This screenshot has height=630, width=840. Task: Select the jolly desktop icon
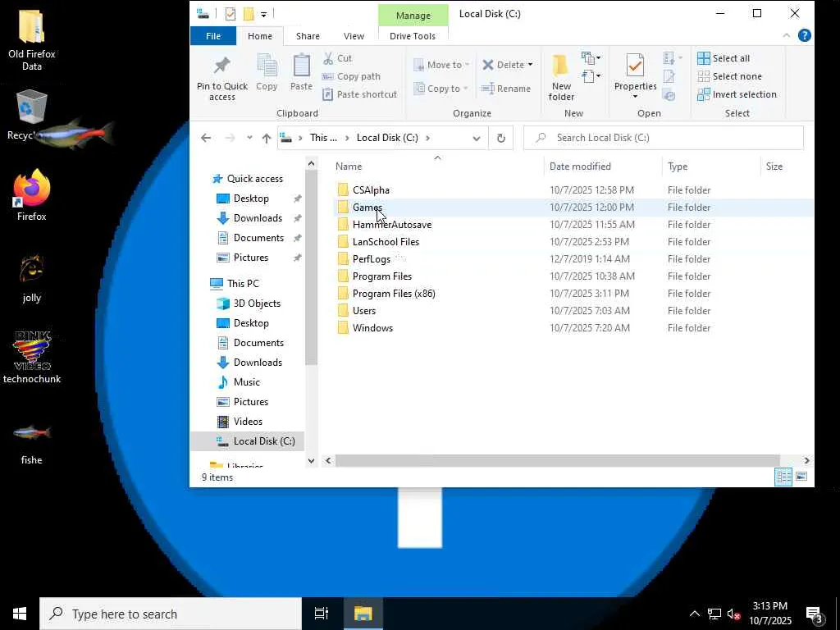(x=32, y=279)
